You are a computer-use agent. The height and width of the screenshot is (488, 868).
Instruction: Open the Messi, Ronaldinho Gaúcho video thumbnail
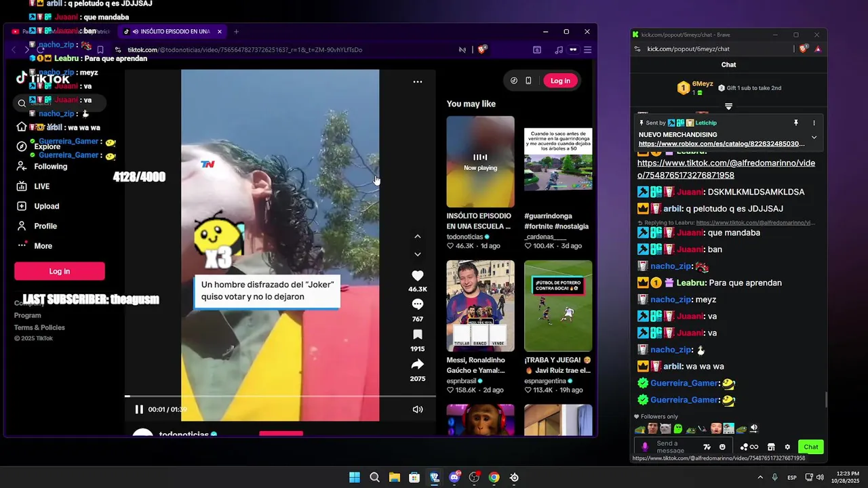pyautogui.click(x=480, y=306)
